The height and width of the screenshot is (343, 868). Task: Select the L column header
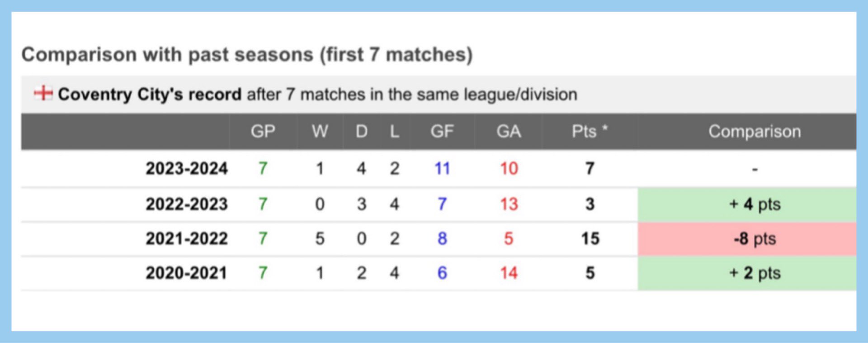point(395,132)
